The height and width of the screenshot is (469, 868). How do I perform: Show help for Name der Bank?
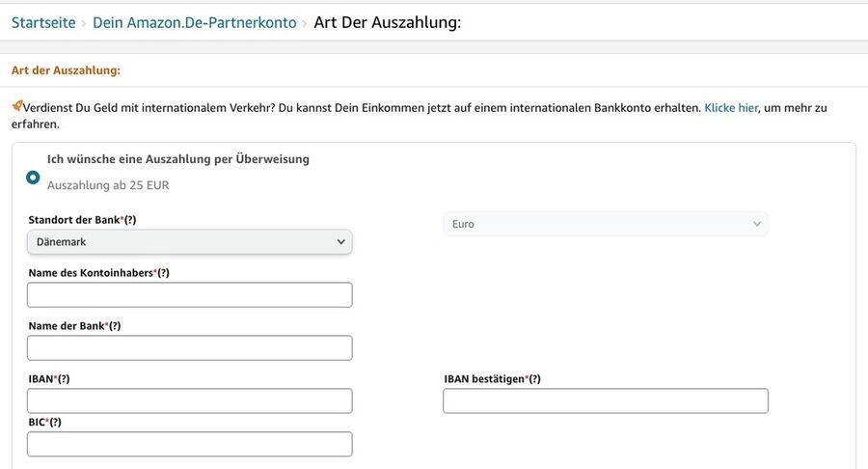115,326
